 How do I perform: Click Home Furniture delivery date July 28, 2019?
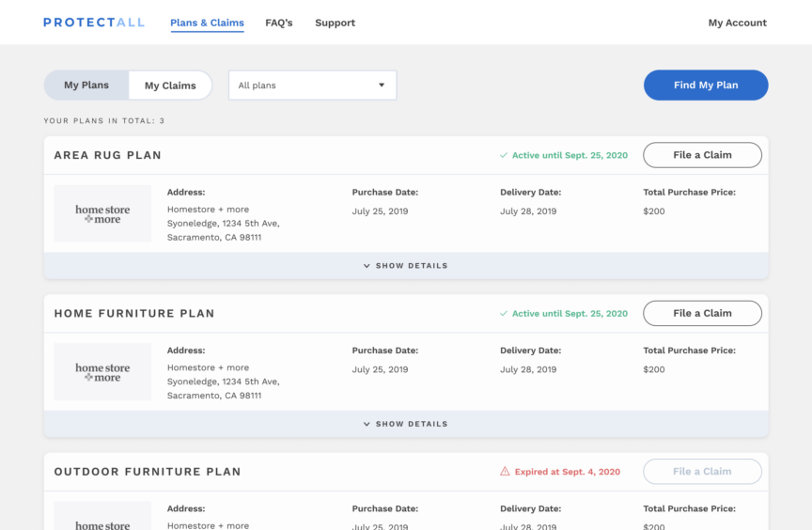(528, 369)
